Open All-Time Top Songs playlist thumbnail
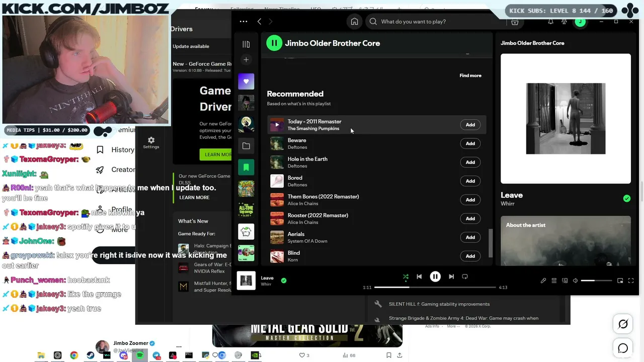This screenshot has width=644, height=362. tap(246, 210)
